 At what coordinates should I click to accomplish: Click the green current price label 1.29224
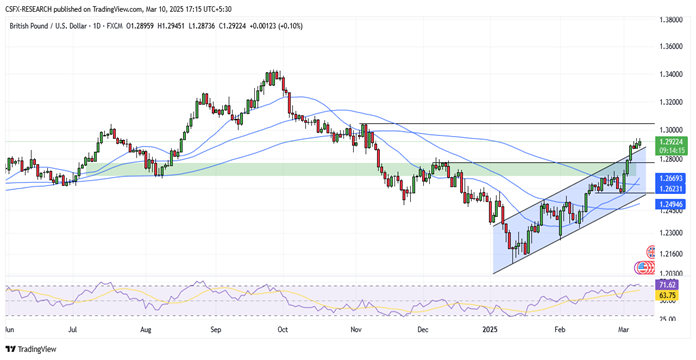(672, 142)
